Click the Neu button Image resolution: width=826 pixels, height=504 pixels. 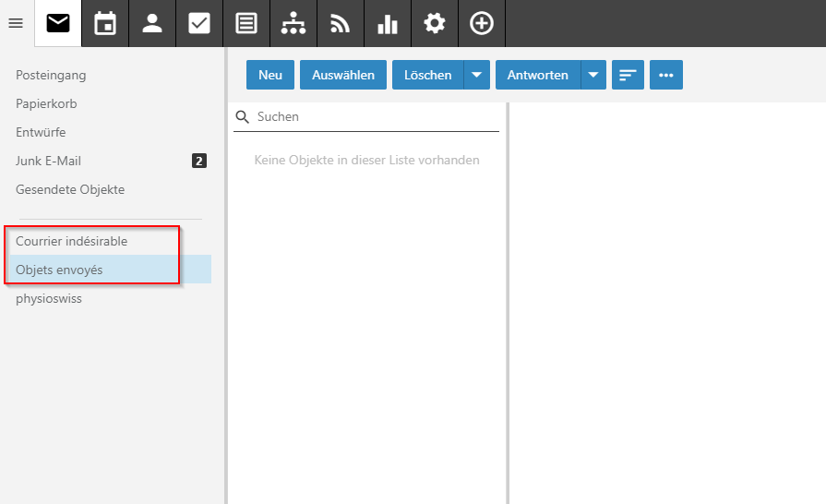point(270,76)
